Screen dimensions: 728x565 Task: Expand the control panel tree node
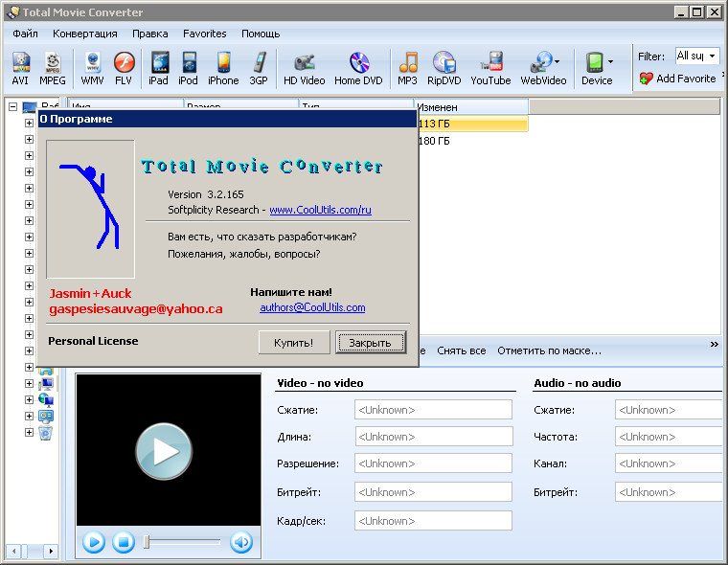[x=29, y=416]
